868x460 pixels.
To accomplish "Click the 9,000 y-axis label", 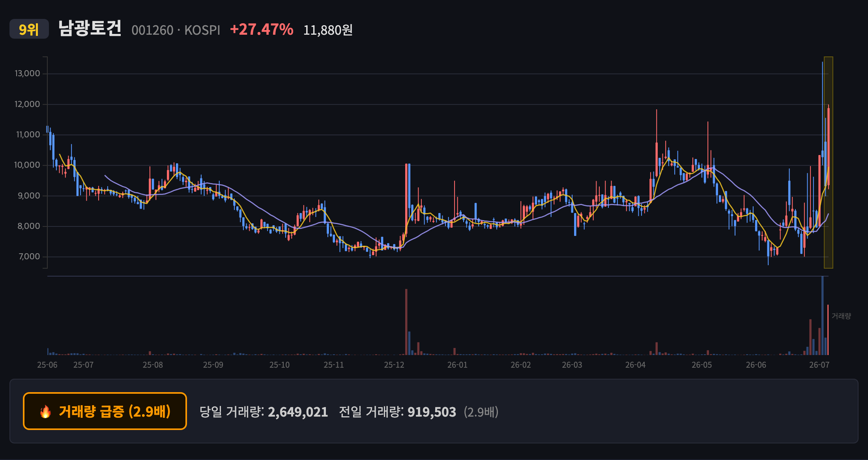I will [29, 196].
